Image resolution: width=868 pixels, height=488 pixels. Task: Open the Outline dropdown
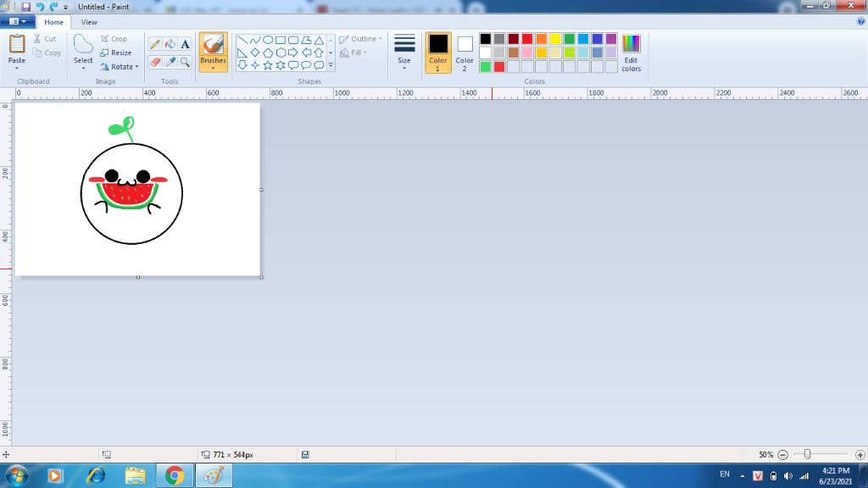point(361,39)
